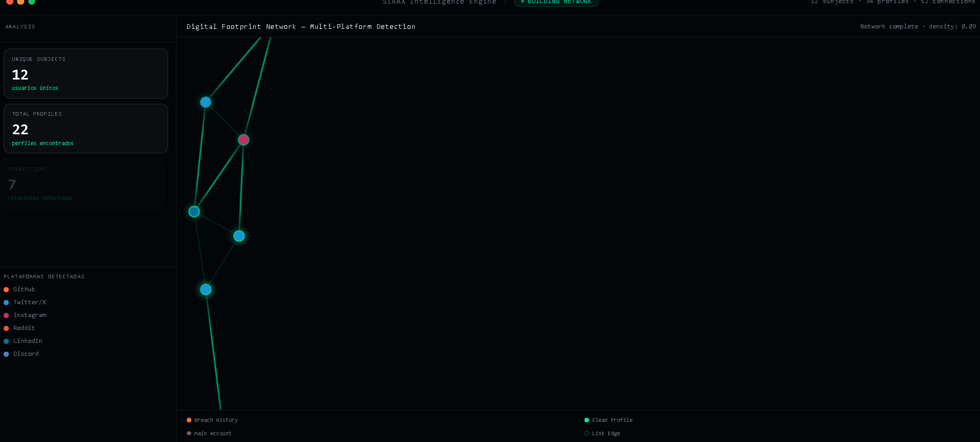Click the green macOS maximize window button

coord(31,2)
